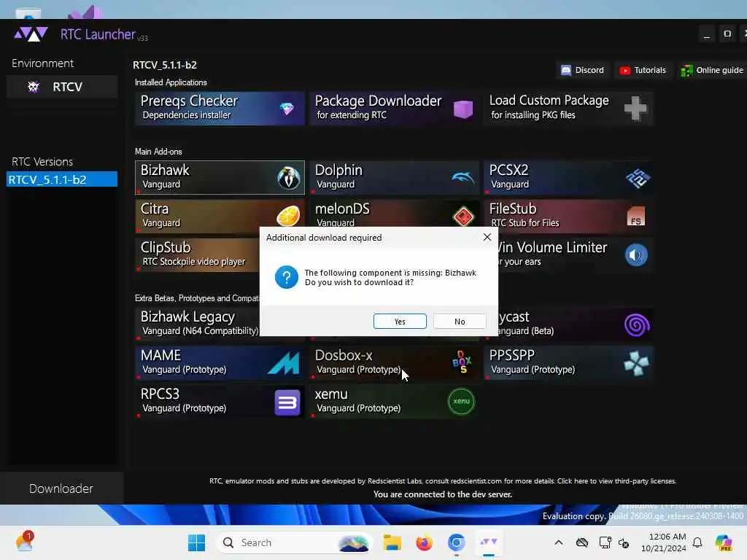The height and width of the screenshot is (560, 747).
Task: Click the Dosbox-x DOSBox icon
Action: point(462,362)
